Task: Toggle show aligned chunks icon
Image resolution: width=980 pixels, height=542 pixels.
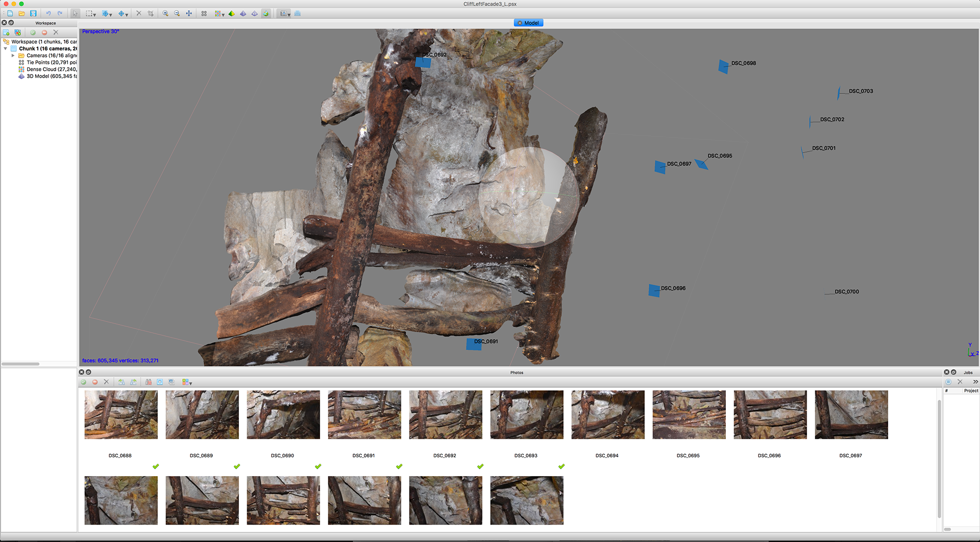Action: [x=298, y=13]
